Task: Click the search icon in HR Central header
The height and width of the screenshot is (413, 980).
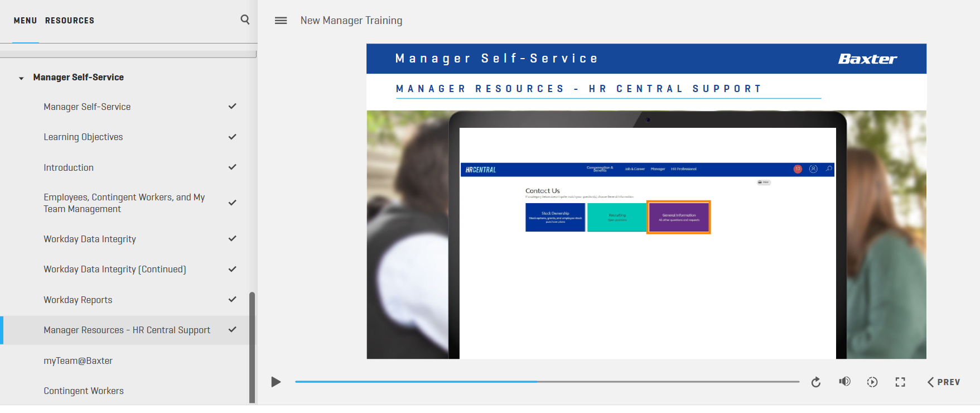Action: click(x=829, y=169)
